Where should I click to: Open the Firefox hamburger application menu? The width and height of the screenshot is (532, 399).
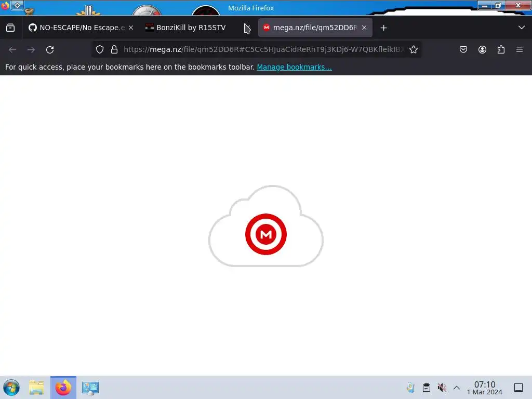[x=520, y=49]
